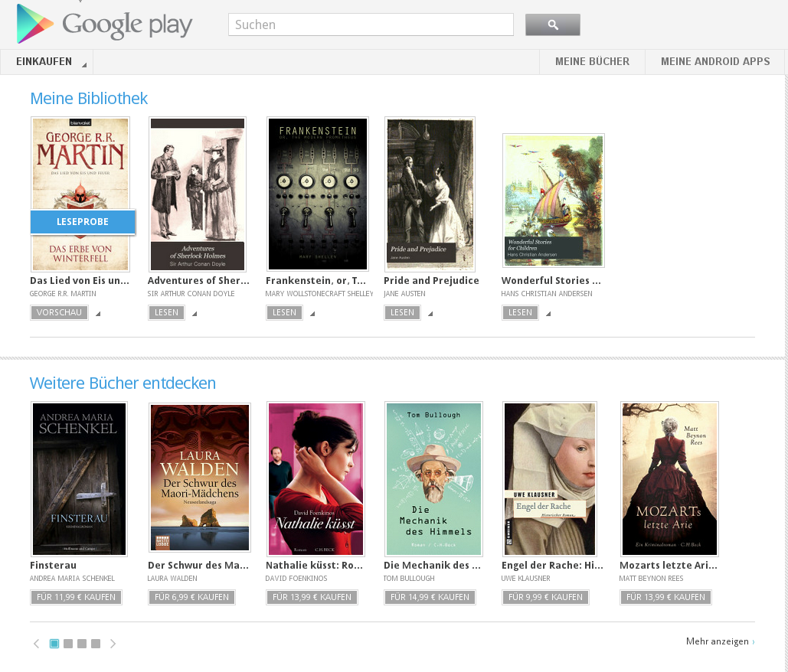Click author name Jane Austen
The height and width of the screenshot is (672, 788).
(x=404, y=294)
